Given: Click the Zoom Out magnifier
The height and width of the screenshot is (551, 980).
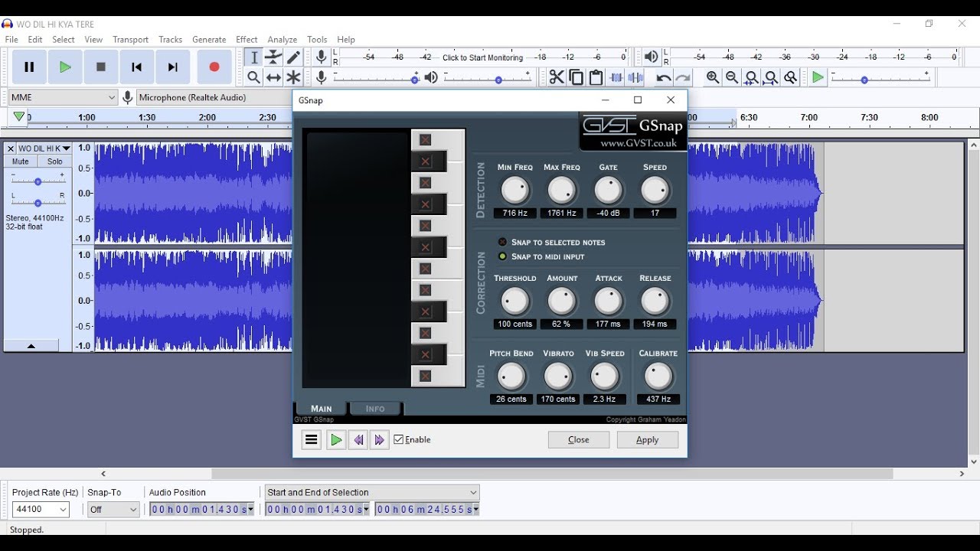Looking at the screenshot, I should point(732,77).
